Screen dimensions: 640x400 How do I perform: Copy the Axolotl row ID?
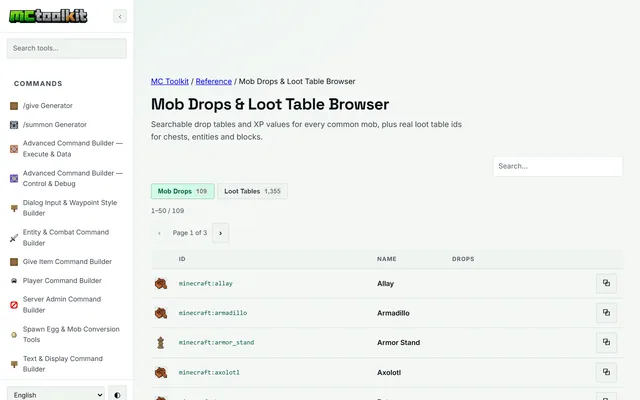tap(606, 372)
